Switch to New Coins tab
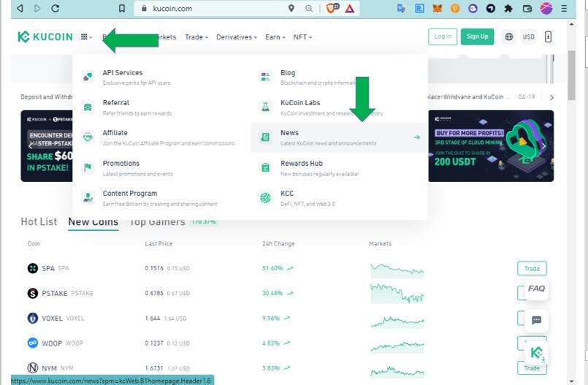 coord(93,222)
